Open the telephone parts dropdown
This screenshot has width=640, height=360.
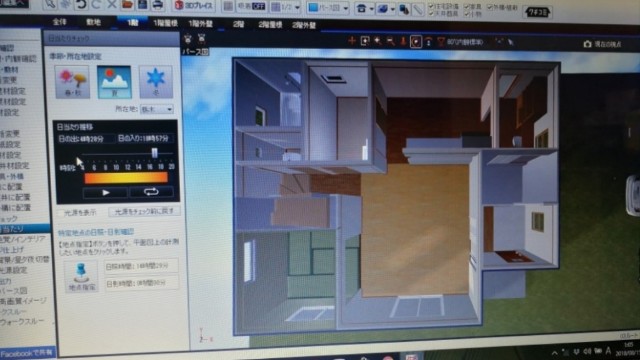point(364,8)
